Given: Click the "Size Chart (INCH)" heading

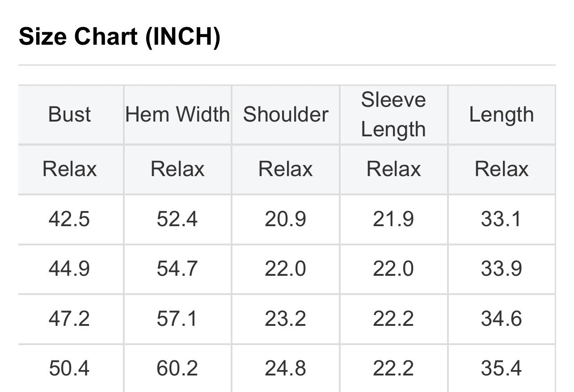Looking at the screenshot, I should pyautogui.click(x=119, y=37).
